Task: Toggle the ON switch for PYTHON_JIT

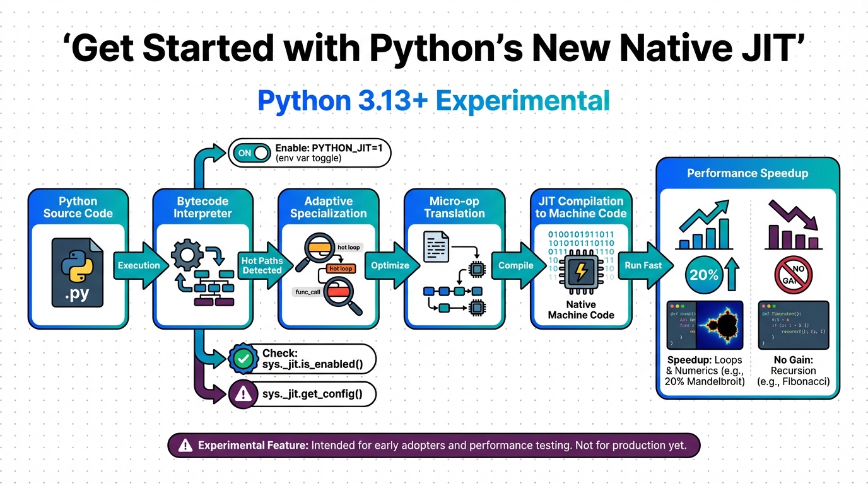Action: [250, 153]
